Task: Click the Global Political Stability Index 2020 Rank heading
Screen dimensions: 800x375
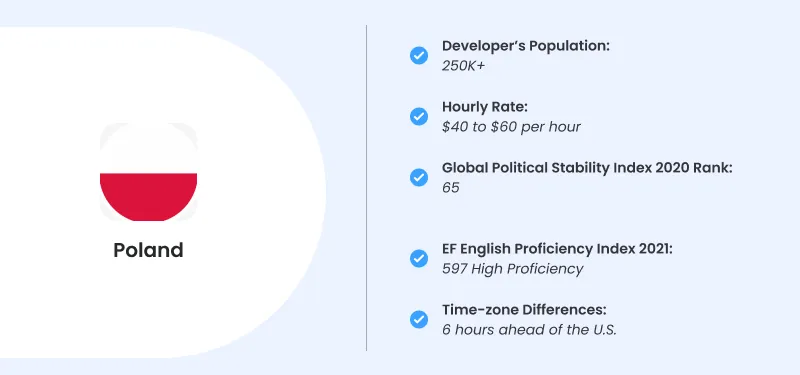Action: [x=587, y=168]
